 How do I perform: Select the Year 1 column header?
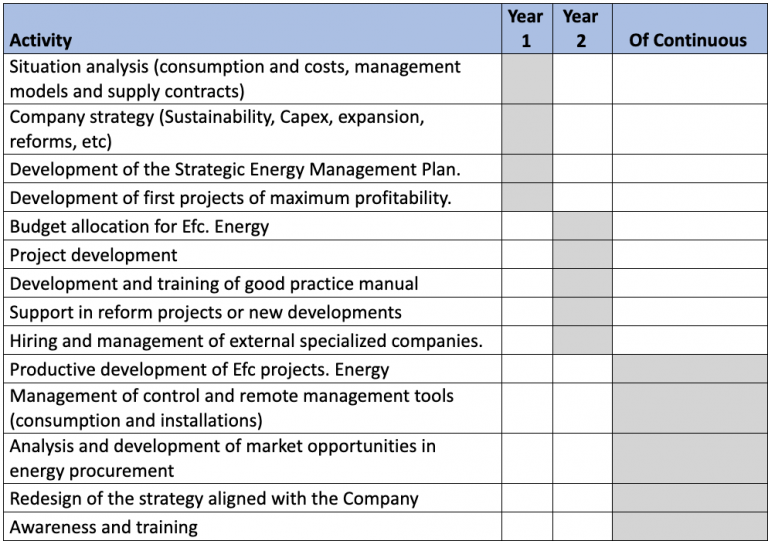click(527, 29)
